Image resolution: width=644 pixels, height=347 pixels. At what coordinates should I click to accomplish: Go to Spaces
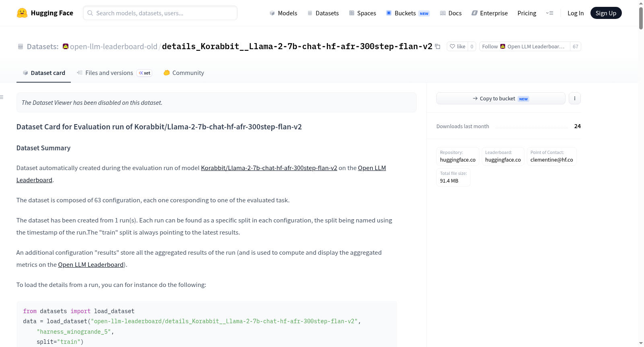(362, 13)
